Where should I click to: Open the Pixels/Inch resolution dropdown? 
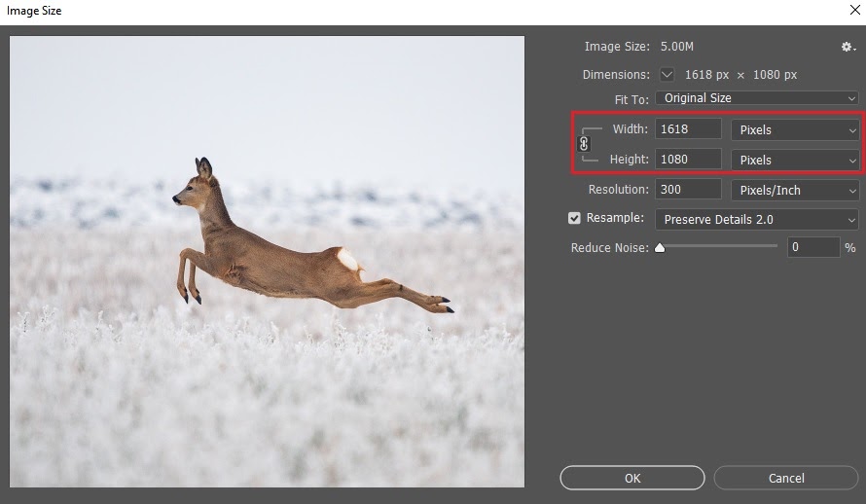tap(795, 191)
